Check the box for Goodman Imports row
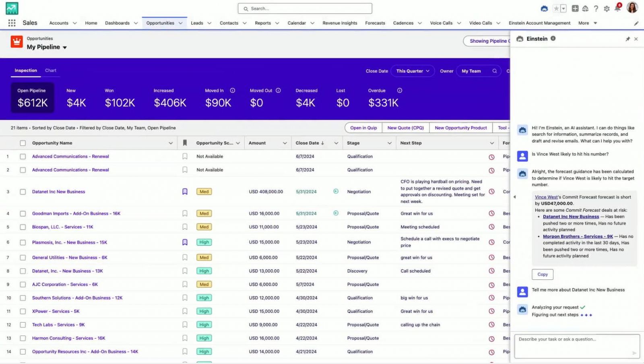The height and width of the screenshot is (364, 644). [x=23, y=214]
